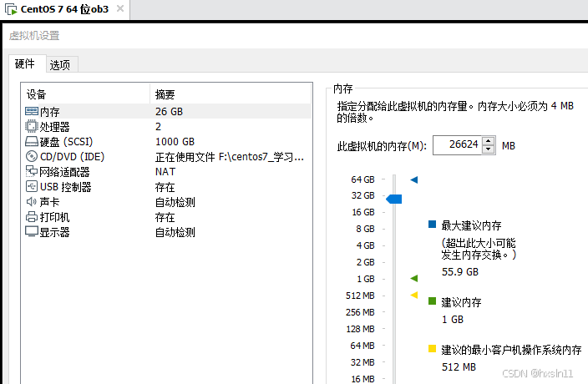The width and height of the screenshot is (588, 384).
Task: Decrease VM memory with the down spinner arrow
Action: [x=488, y=149]
